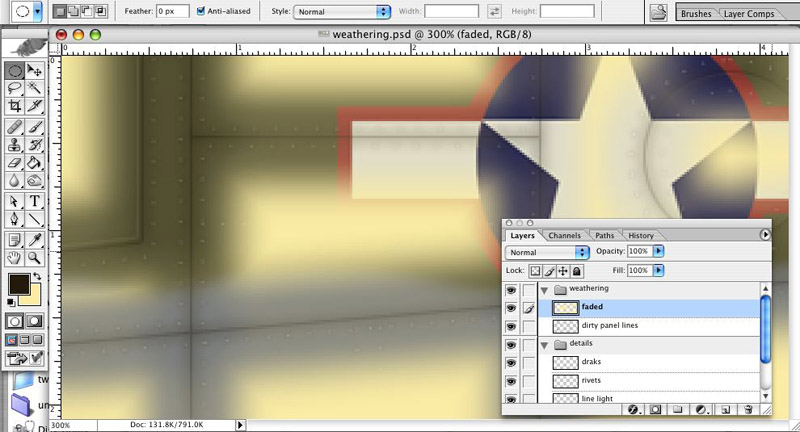This screenshot has height=432, width=800.
Task: Select the Lasso tool
Action: coord(15,88)
